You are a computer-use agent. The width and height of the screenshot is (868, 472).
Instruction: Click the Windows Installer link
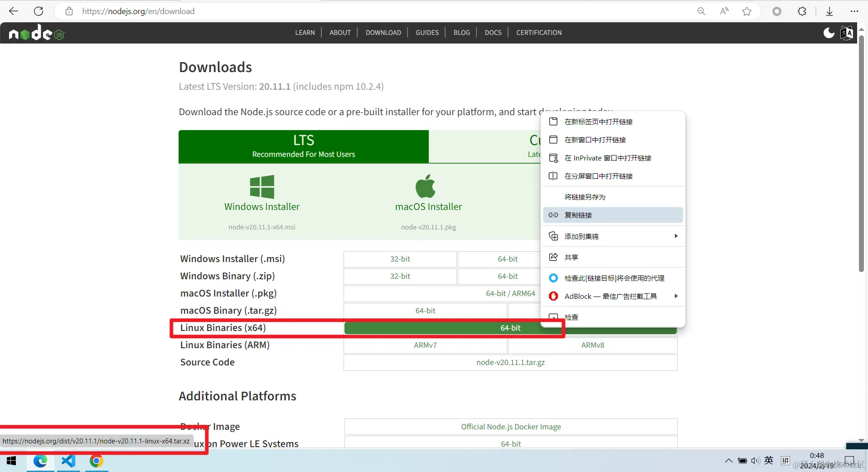coord(262,207)
